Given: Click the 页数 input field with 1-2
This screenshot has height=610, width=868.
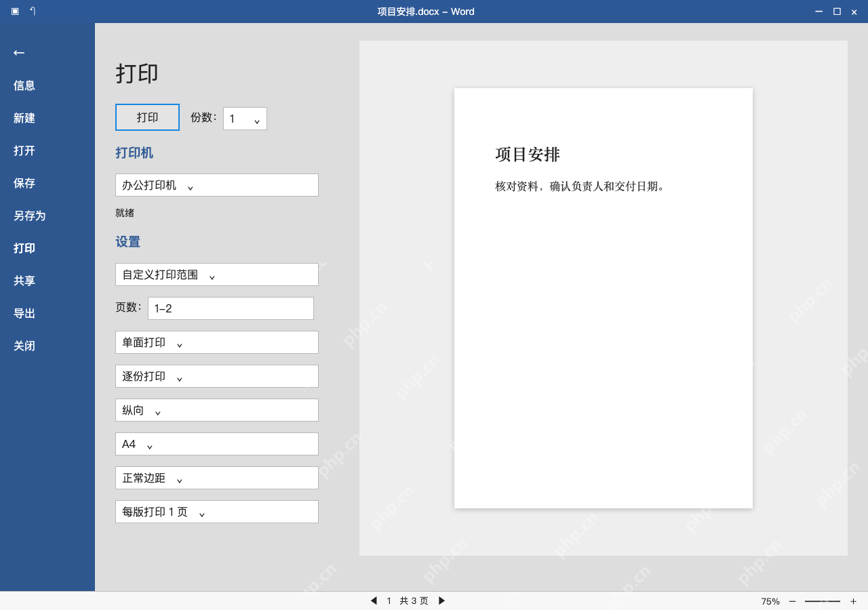Looking at the screenshot, I should coord(231,308).
